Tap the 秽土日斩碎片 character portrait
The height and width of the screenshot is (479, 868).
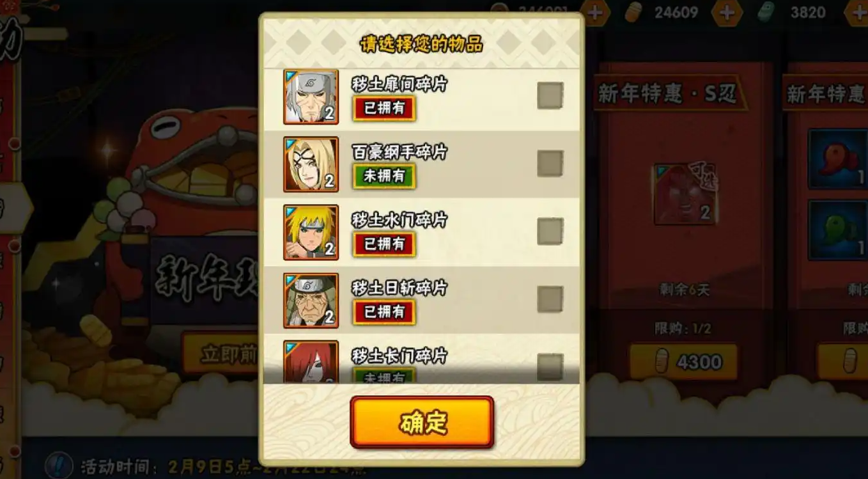[x=311, y=301]
